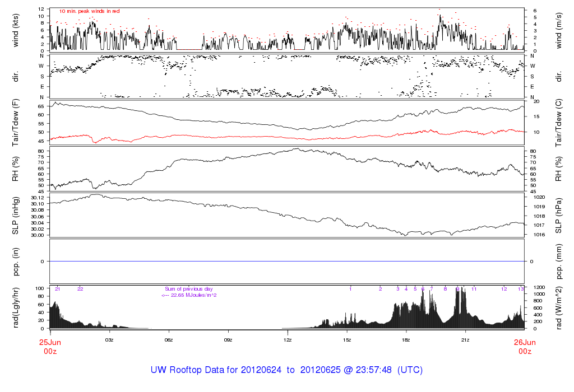
Task: Click the 'pcp. (in)' axis label
Action: (15, 262)
